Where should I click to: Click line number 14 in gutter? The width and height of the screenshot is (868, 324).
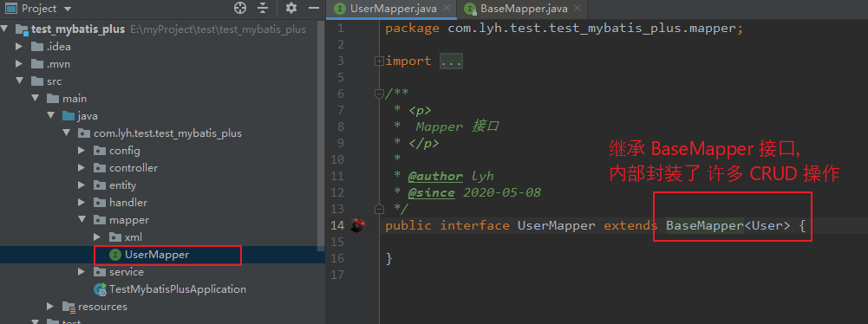tap(338, 225)
